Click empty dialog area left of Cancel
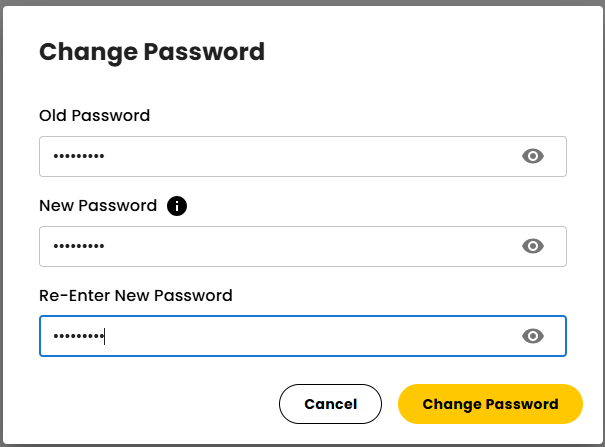This screenshot has height=447, width=605. coord(150,404)
